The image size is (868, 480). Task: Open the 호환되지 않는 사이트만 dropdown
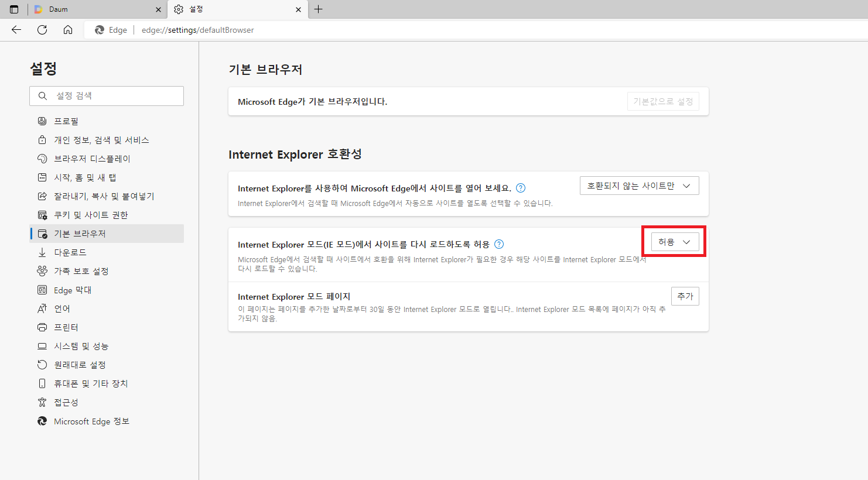(x=640, y=186)
